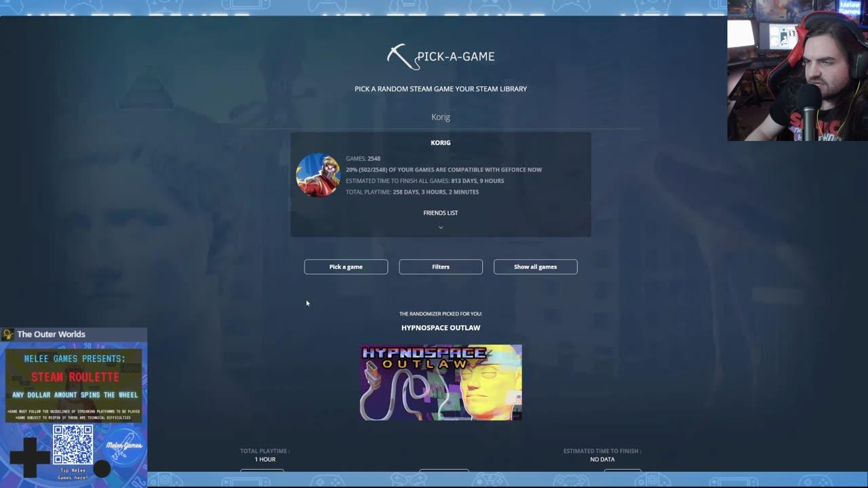Click the Friends List label

(441, 213)
